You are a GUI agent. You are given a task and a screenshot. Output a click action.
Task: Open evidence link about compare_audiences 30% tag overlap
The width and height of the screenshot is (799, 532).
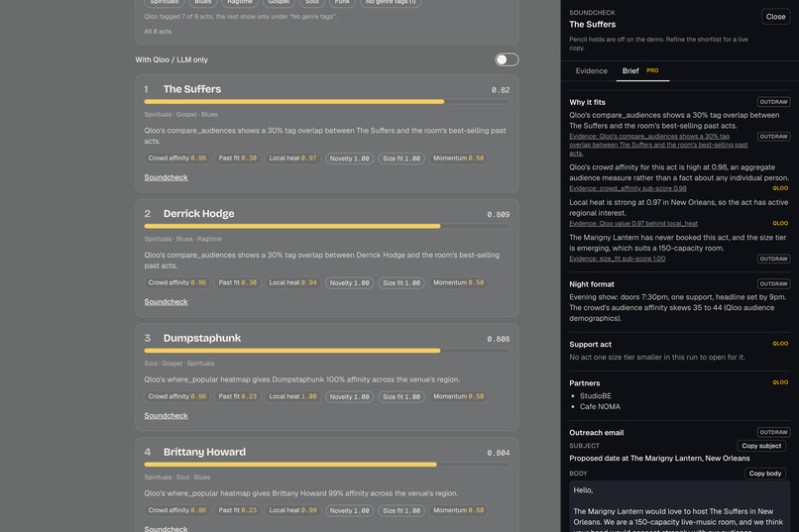(658, 145)
